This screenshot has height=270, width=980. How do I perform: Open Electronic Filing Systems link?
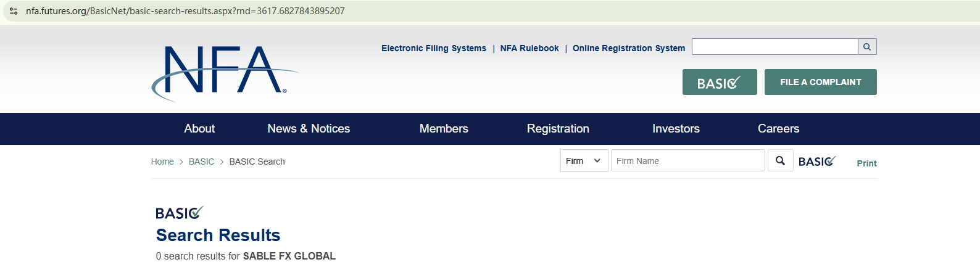pos(433,48)
